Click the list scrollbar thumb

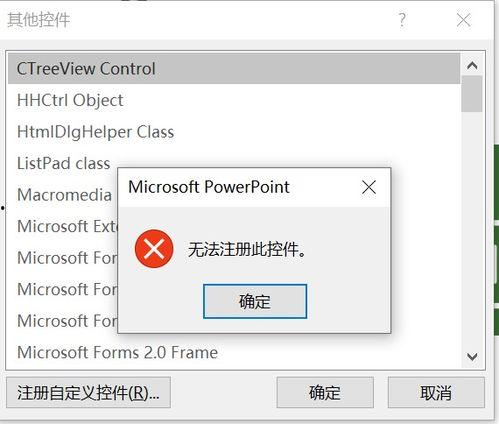[472, 94]
